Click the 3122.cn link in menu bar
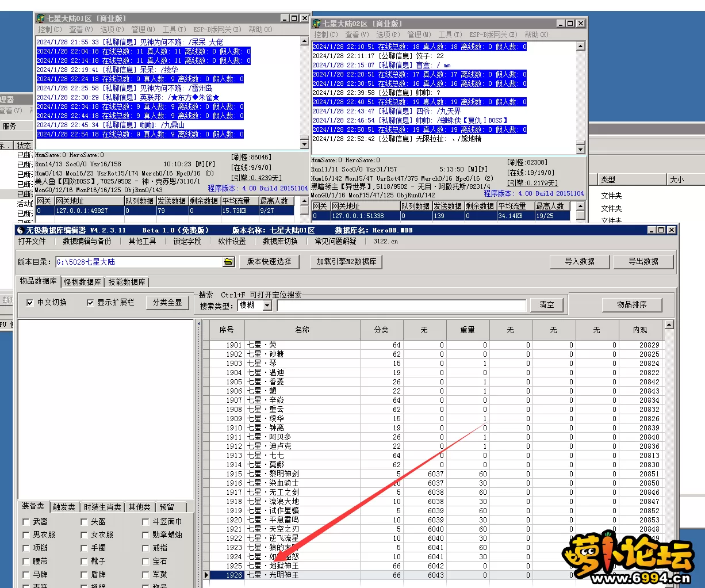The width and height of the screenshot is (705, 588). point(385,242)
